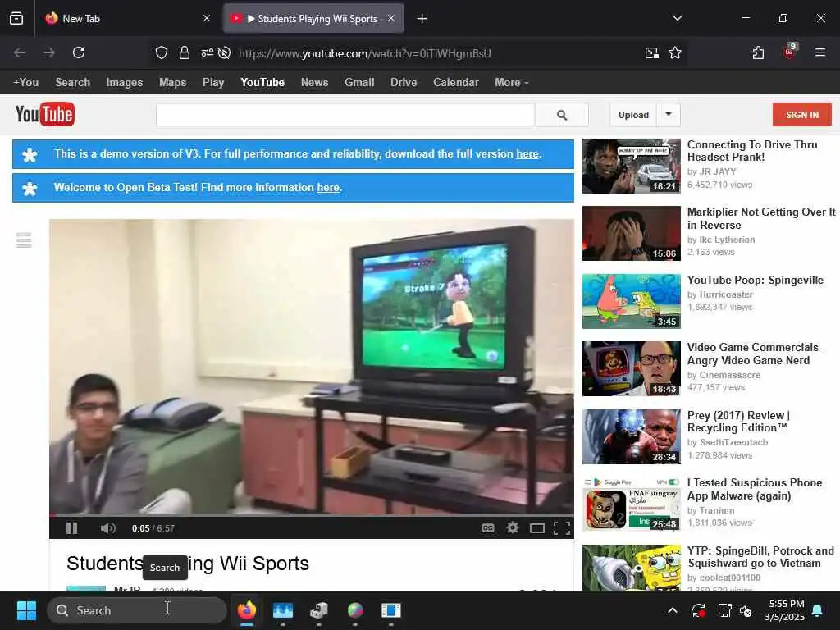Close the Students Playing Wii Sports tab
Image resolution: width=840 pixels, height=630 pixels.
[391, 18]
